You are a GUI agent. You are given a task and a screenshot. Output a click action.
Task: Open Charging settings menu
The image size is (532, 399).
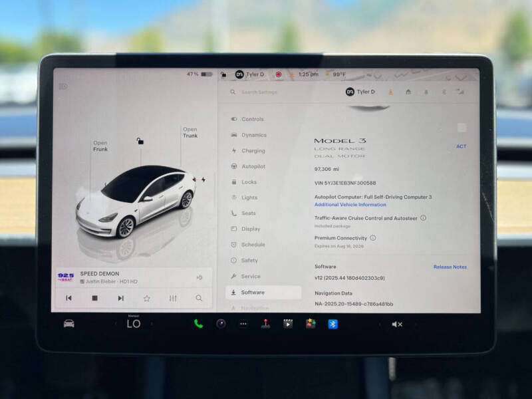pyautogui.click(x=248, y=151)
